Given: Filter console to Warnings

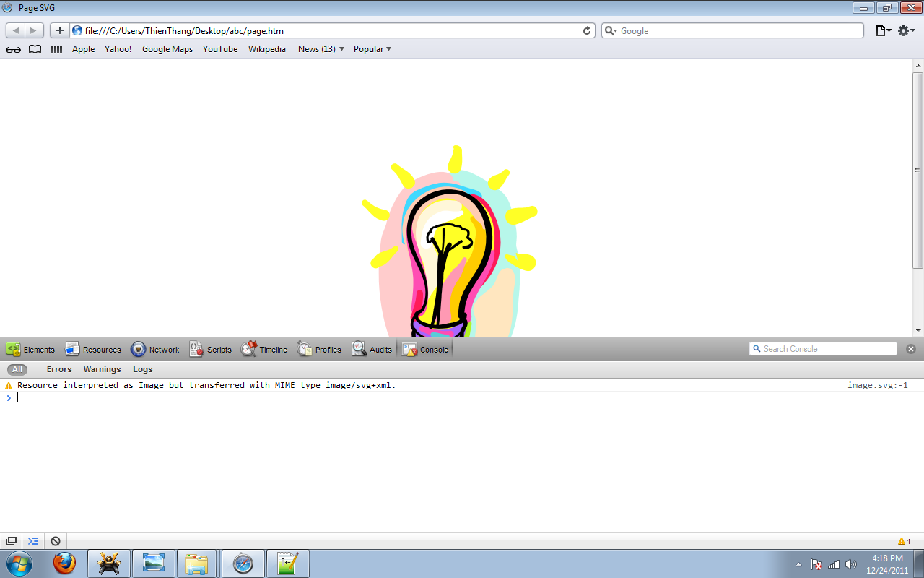Looking at the screenshot, I should [x=102, y=369].
